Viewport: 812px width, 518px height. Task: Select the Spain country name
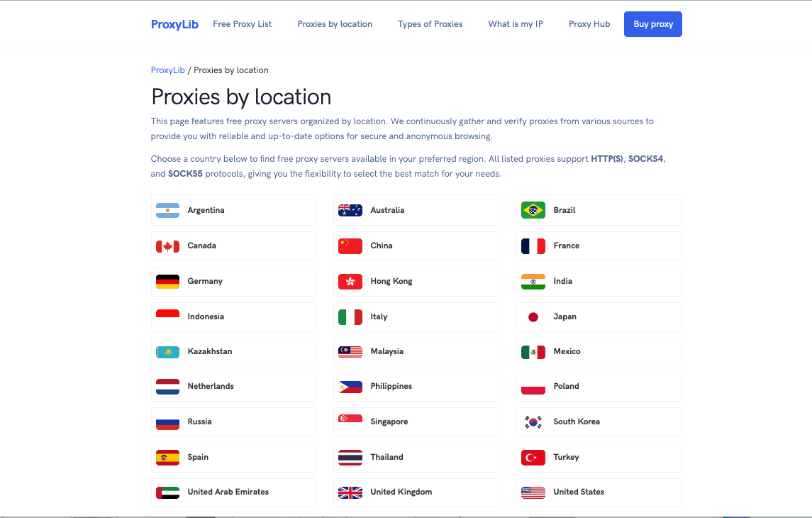point(198,457)
